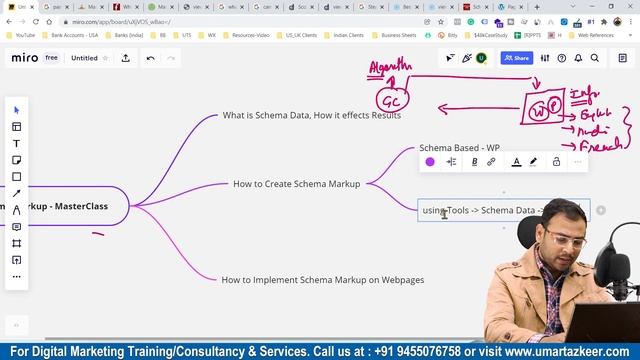Screen dimensions: 640x360
Task: Open the highlighter color option
Action: pos(533,162)
